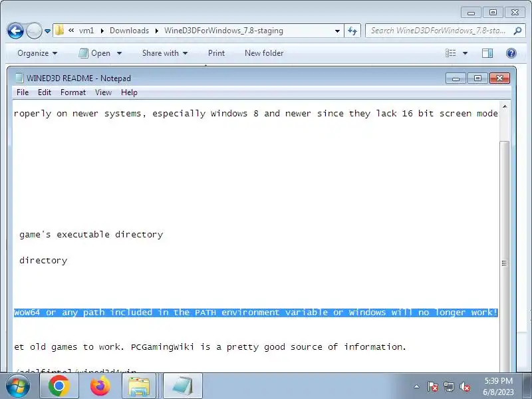Viewport: 532px width, 399px height.
Task: Click the first text line about Windows 8
Action: point(256,114)
